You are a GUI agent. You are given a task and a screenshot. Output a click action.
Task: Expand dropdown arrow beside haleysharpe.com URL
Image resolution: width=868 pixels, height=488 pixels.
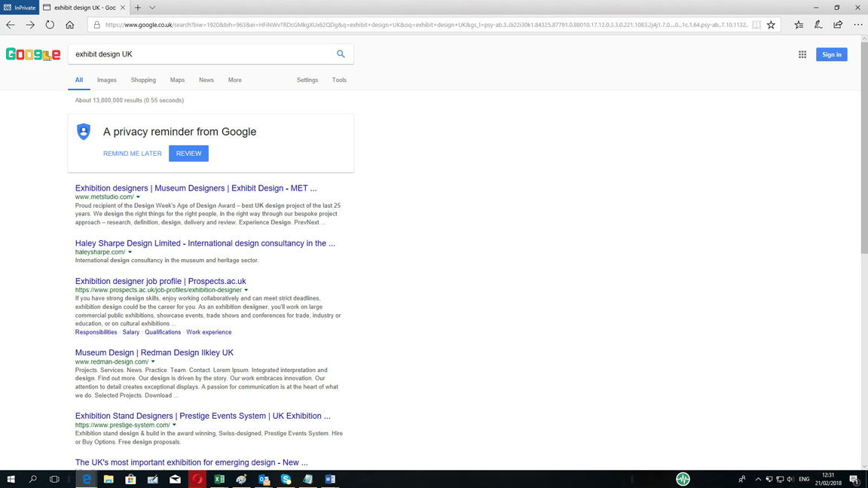coord(130,252)
